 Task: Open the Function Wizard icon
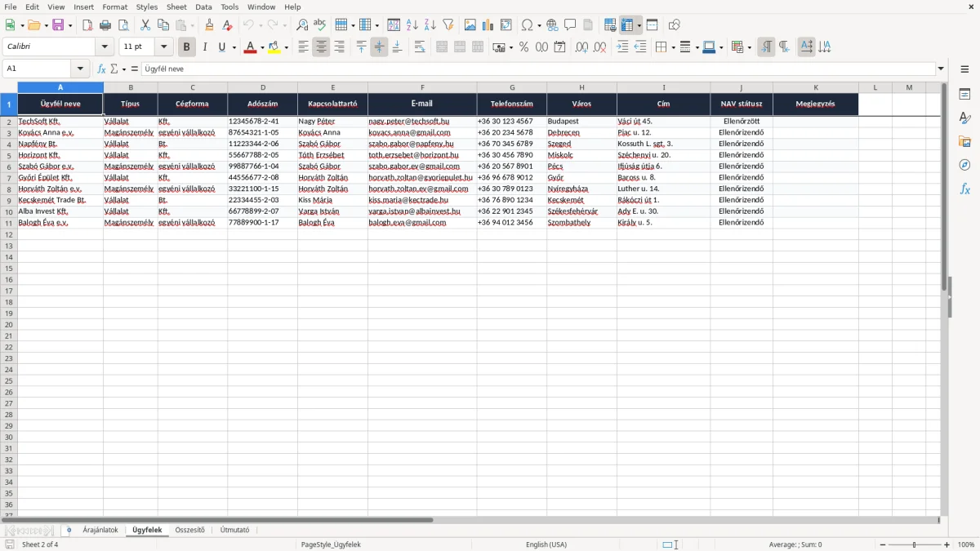[101, 69]
